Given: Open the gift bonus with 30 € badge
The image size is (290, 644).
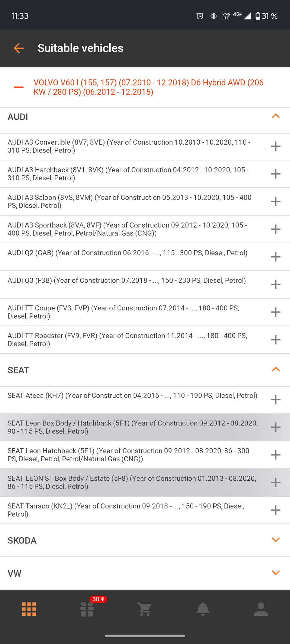Looking at the screenshot, I should point(87,609).
